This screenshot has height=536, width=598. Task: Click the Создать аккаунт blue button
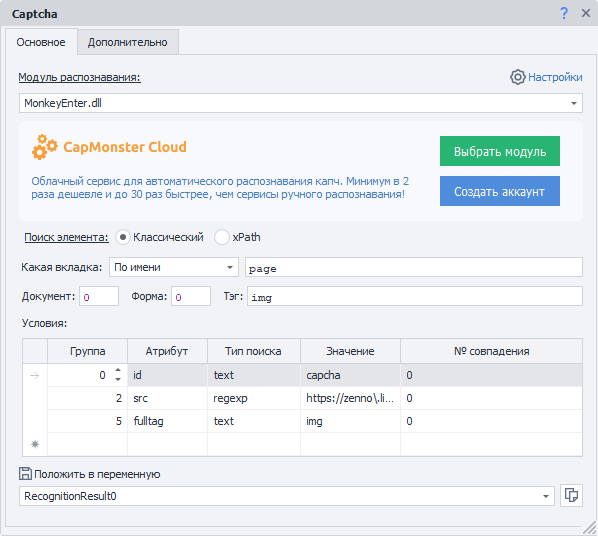(500, 191)
